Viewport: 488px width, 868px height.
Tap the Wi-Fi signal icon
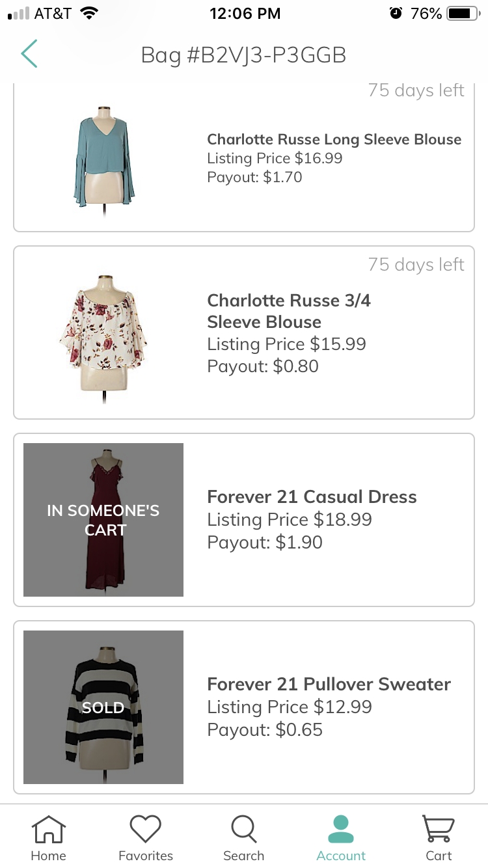87,13
